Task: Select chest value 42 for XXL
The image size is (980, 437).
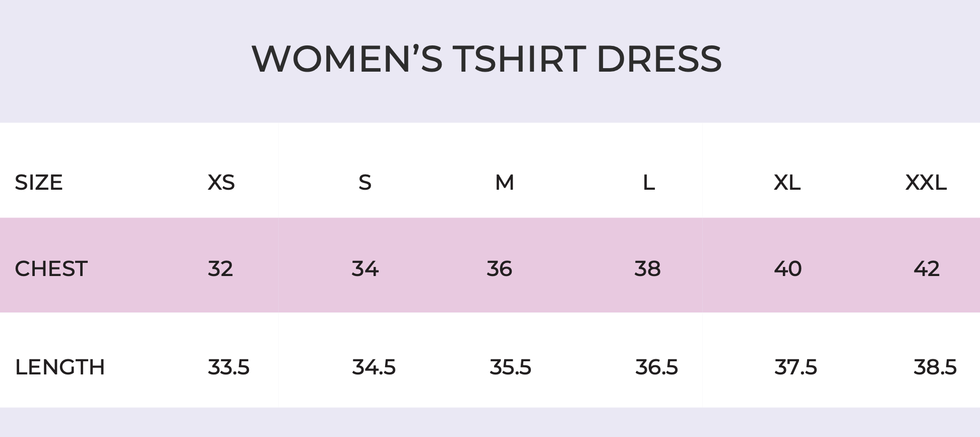Action: [927, 268]
